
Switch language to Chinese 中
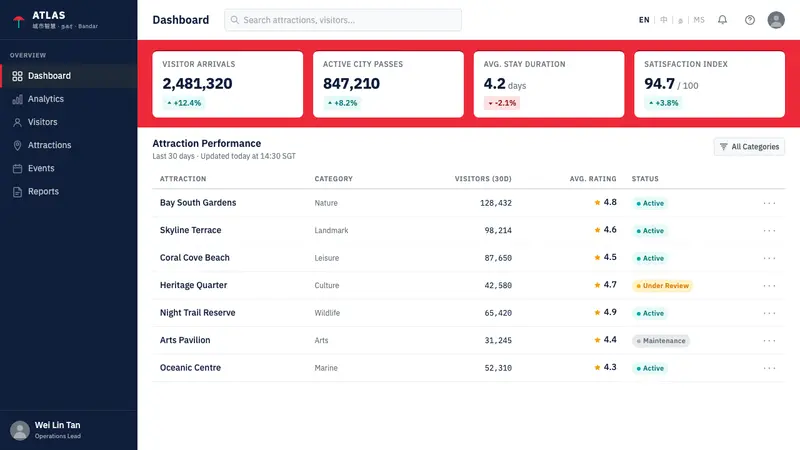pos(663,20)
